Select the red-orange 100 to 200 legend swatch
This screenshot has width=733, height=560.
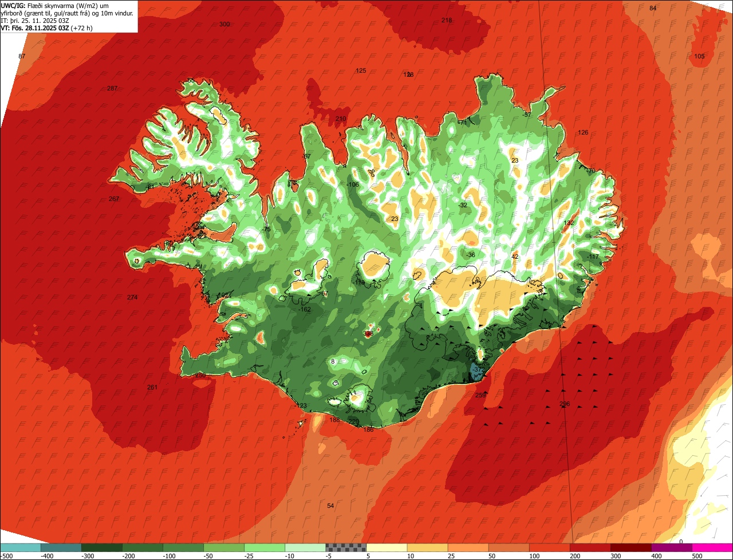[x=549, y=547]
